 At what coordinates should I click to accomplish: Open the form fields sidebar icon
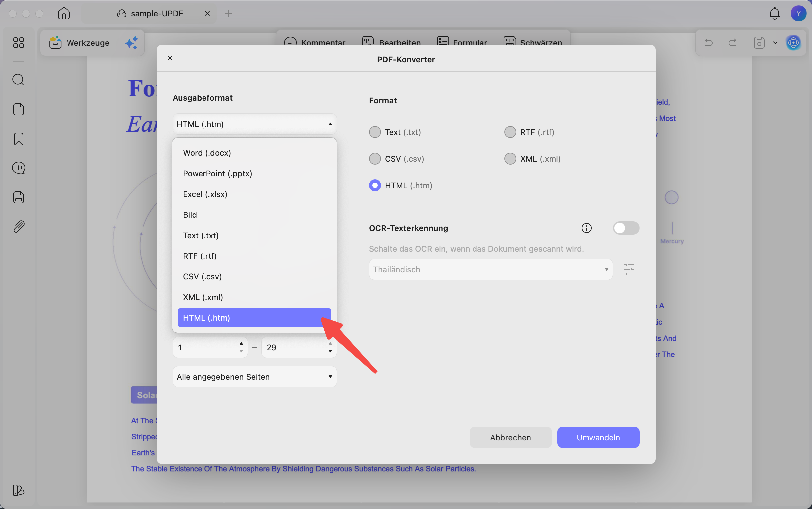coord(19,197)
